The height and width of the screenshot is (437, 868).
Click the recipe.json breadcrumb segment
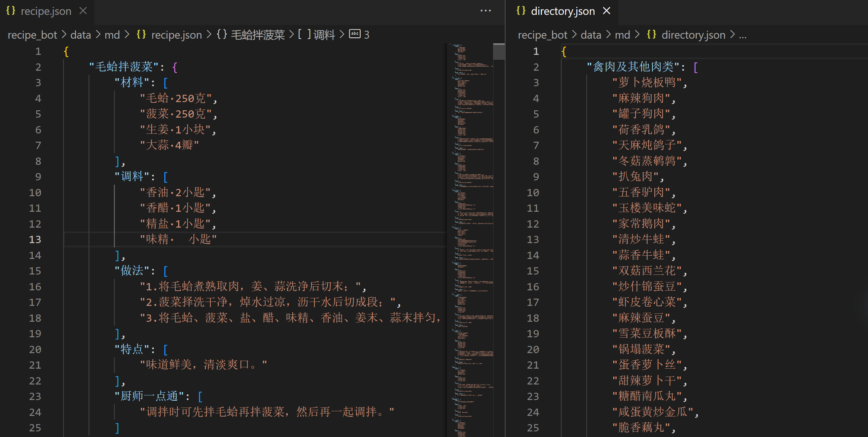[176, 35]
